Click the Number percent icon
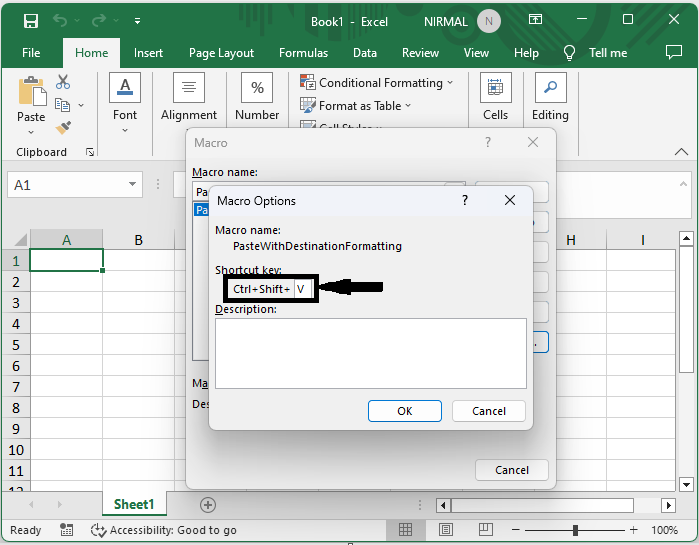 click(257, 89)
